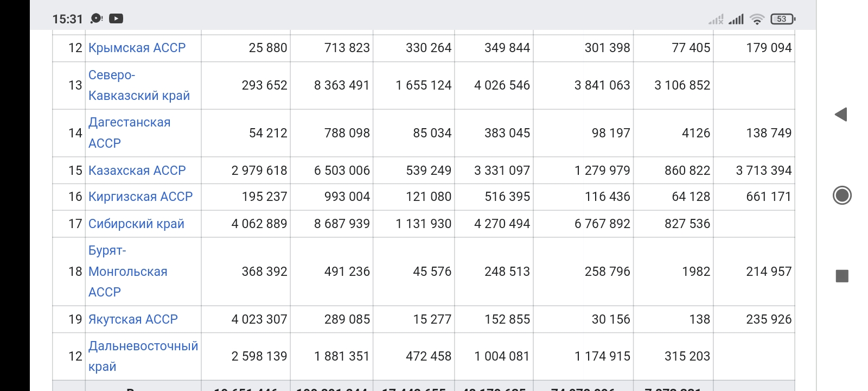Open the Дагестанская АССР link
The width and height of the screenshot is (868, 391).
[x=129, y=133]
